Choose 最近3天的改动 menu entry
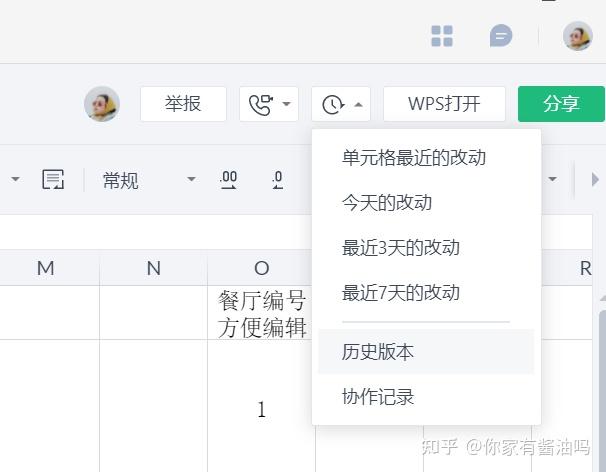Viewport: 606px width, 472px height. [x=426, y=247]
